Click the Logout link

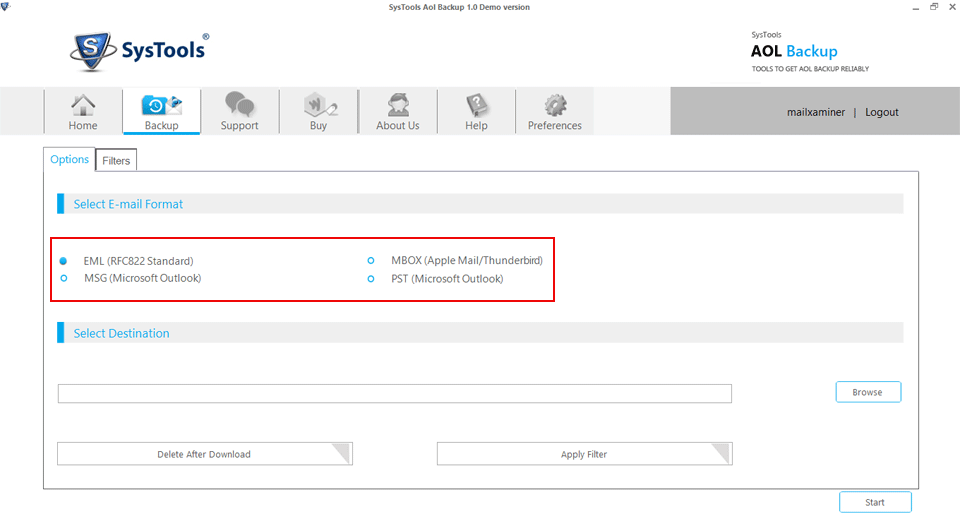click(882, 113)
